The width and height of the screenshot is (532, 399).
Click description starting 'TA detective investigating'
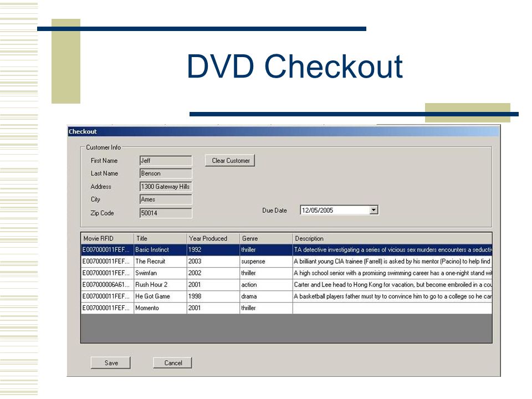pyautogui.click(x=392, y=250)
